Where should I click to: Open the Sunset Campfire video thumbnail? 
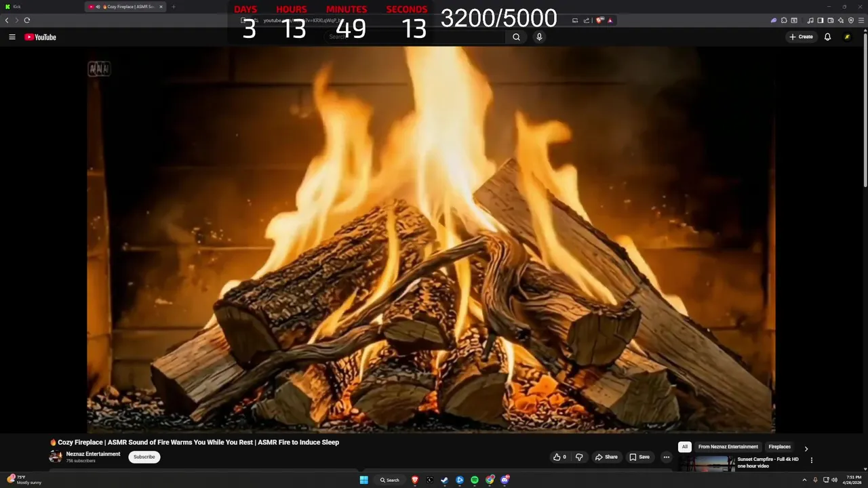[x=706, y=464]
